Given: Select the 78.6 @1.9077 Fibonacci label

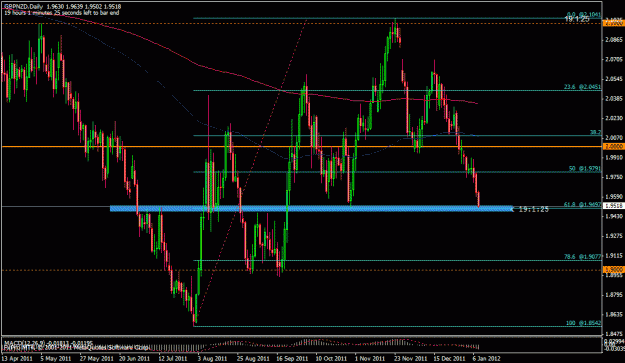Looking at the screenshot, I should coord(582,257).
